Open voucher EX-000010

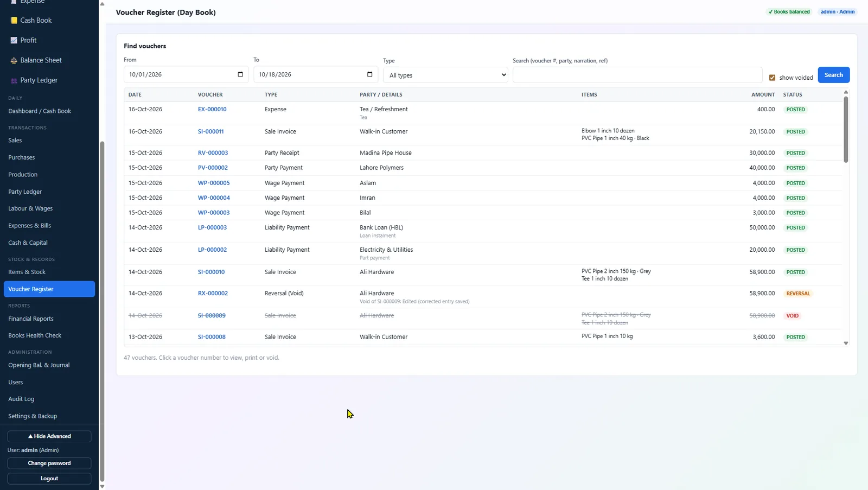(212, 109)
